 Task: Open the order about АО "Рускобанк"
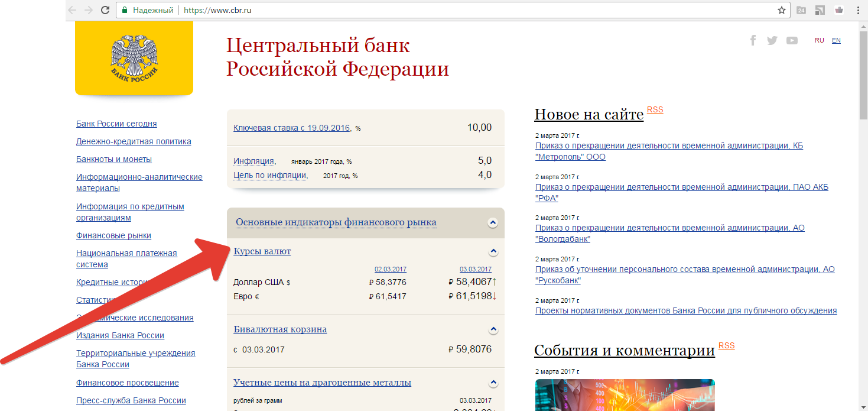[x=685, y=275]
